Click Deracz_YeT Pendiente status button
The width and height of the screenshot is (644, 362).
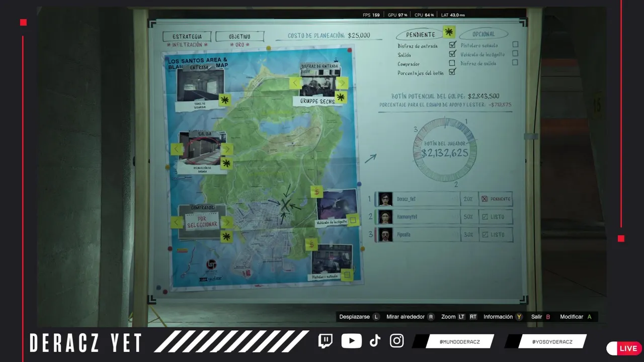coord(496,199)
